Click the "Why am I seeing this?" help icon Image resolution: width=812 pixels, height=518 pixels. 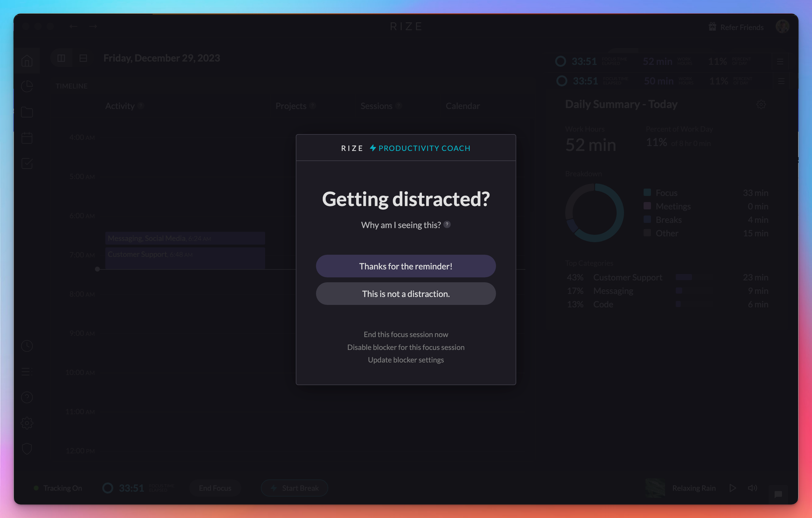(x=447, y=224)
